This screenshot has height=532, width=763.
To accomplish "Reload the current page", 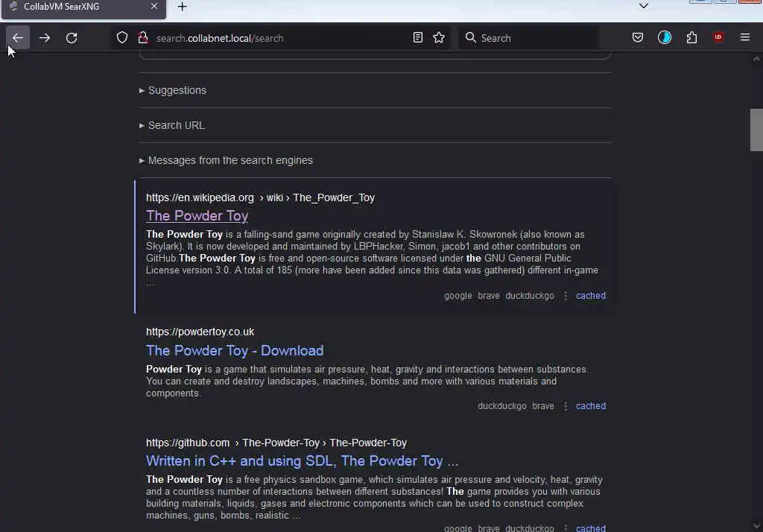I will 72,37.
